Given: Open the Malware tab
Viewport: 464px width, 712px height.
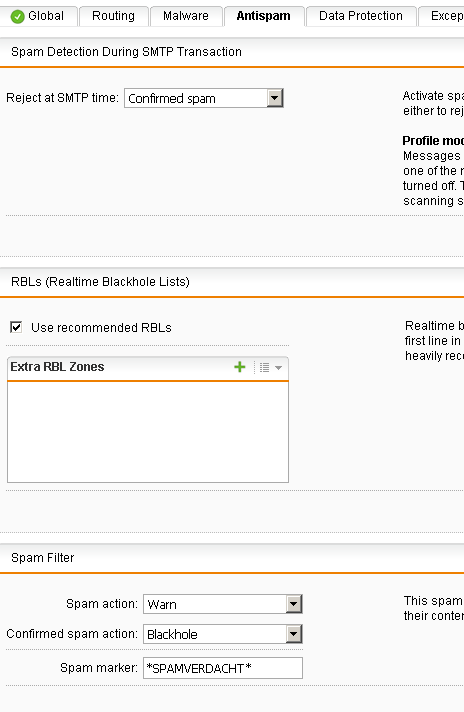Looking at the screenshot, I should click(186, 16).
